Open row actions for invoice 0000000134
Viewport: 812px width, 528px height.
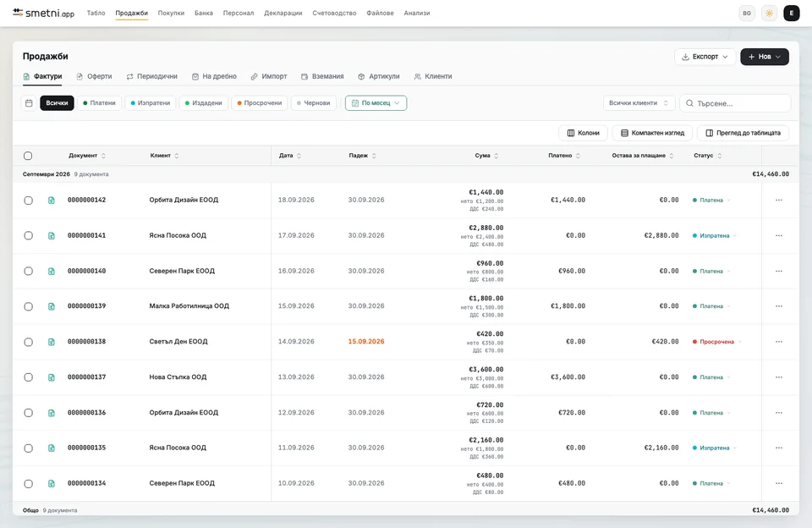(779, 483)
